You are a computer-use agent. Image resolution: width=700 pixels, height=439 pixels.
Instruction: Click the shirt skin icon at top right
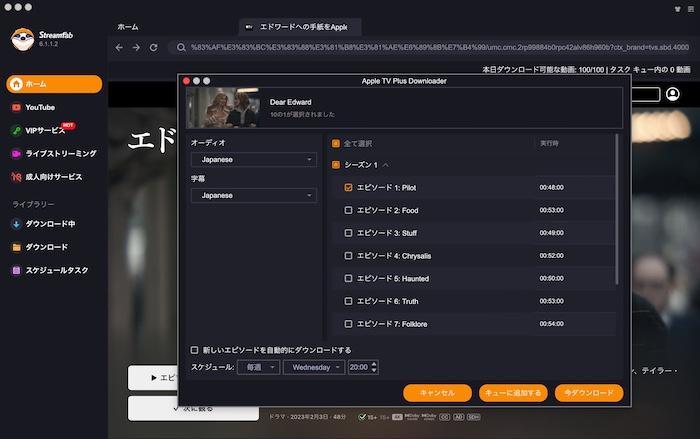(x=678, y=9)
